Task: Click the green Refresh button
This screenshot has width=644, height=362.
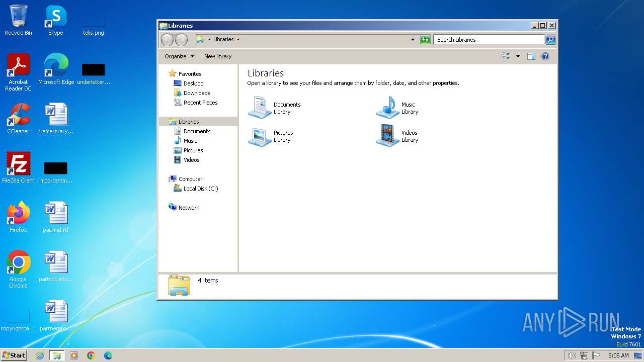Action: coord(425,40)
